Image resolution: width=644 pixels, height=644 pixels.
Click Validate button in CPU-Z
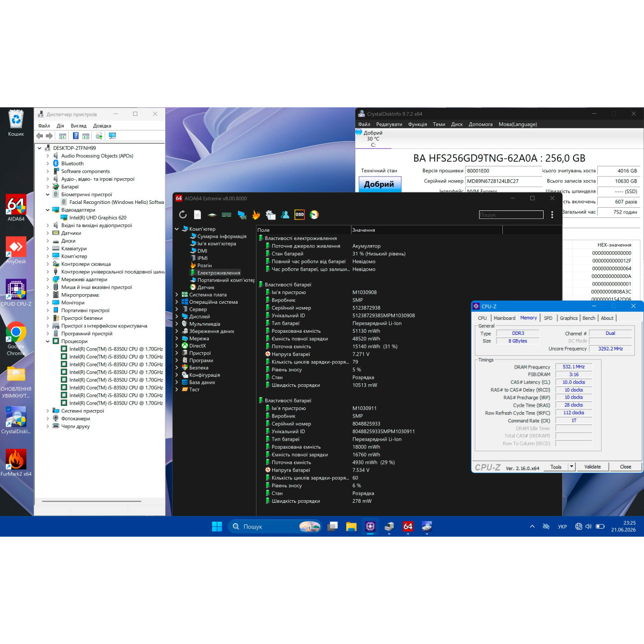(592, 466)
